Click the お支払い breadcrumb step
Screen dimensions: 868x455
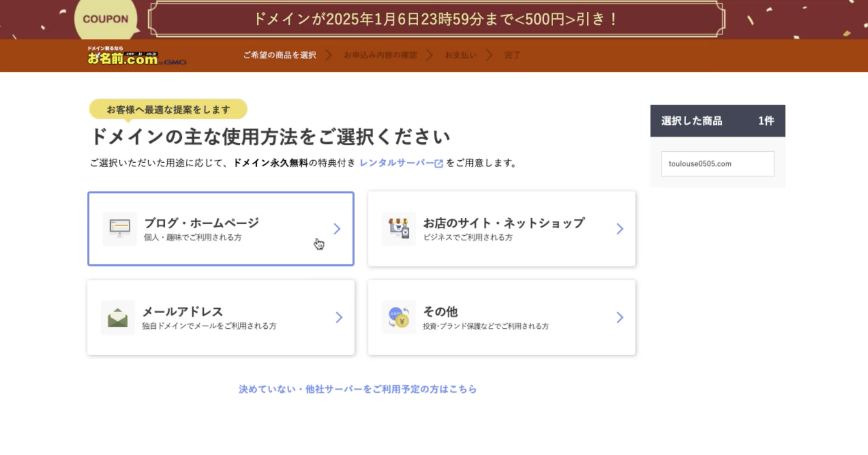(460, 55)
